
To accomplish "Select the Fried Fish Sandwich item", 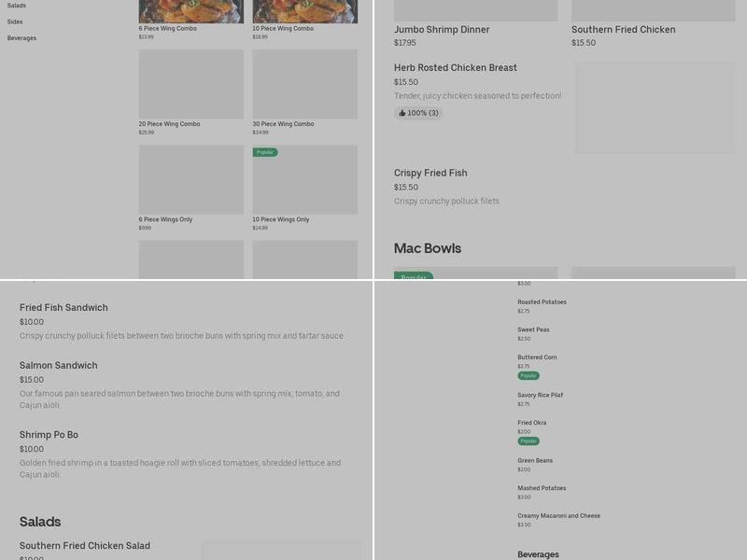I will pyautogui.click(x=63, y=307).
